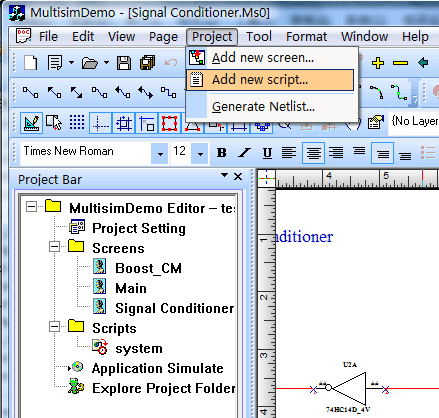Click Explore Project Folder
The width and height of the screenshot is (439, 418).
click(x=163, y=388)
